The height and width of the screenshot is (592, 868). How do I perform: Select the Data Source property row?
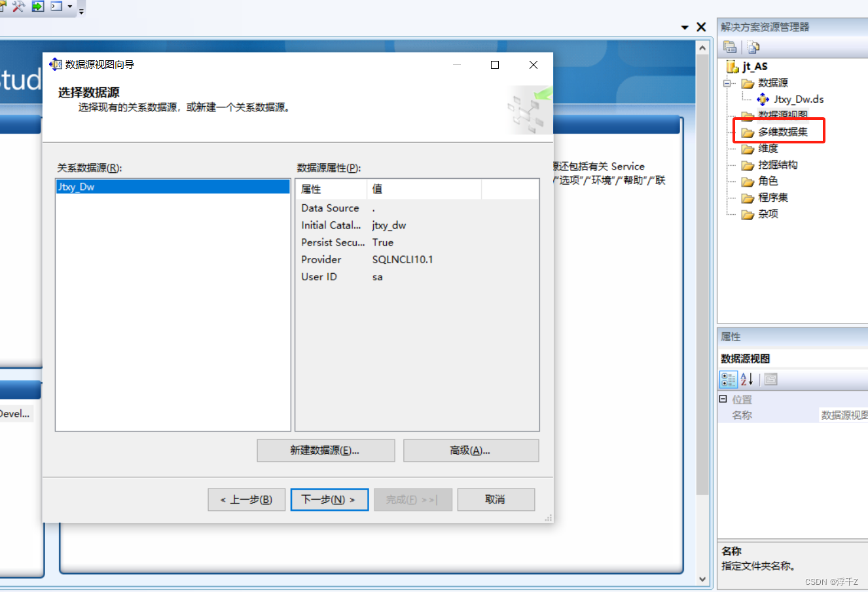point(417,208)
